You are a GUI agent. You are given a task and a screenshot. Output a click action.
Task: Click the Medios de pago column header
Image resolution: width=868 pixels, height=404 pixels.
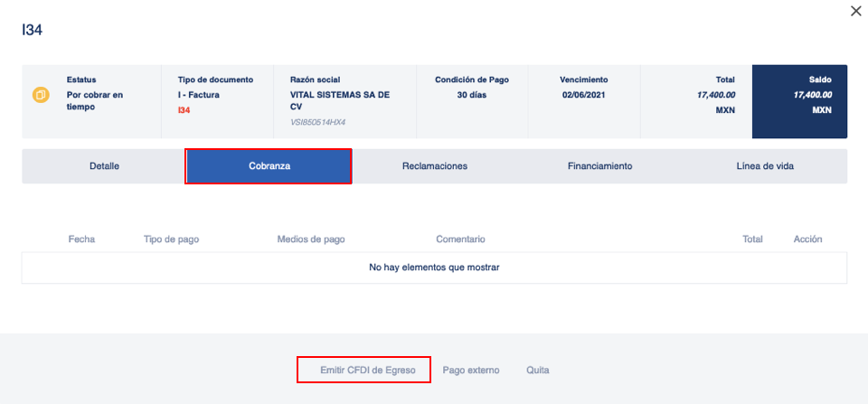[311, 240]
